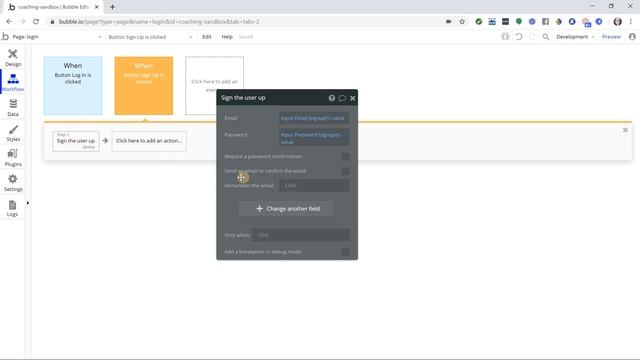
Task: Open the search tool in top bar
Action: tap(546, 37)
